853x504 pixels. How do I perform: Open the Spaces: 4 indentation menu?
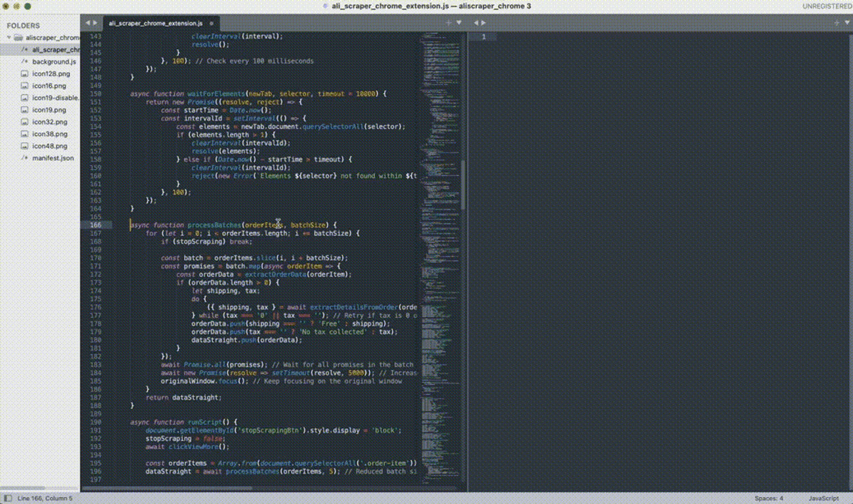pyautogui.click(x=769, y=498)
